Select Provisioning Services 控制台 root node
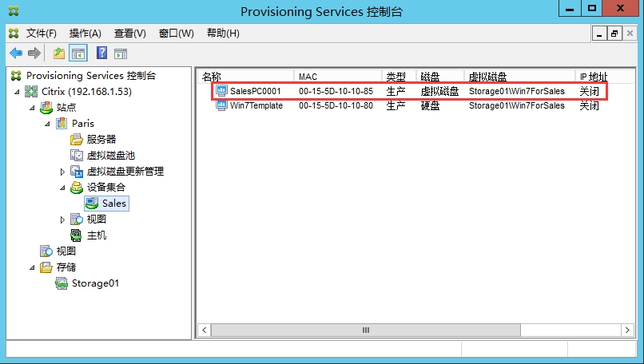The width and height of the screenshot is (644, 364). (91, 76)
